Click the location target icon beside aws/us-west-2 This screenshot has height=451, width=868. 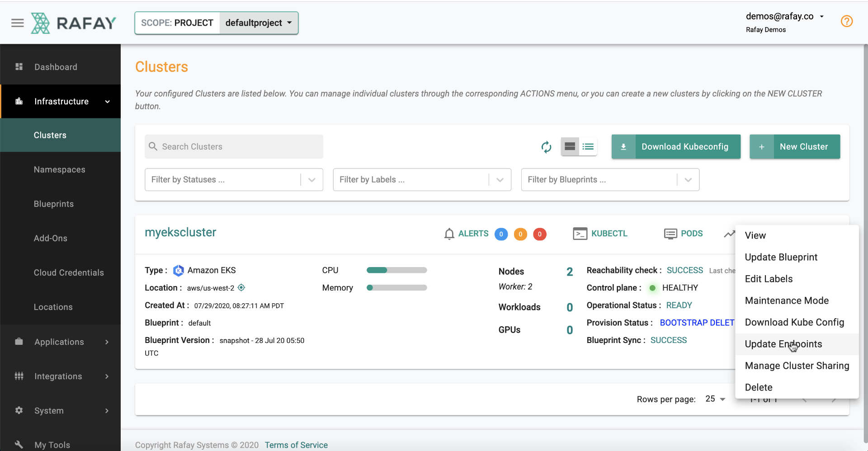click(241, 287)
